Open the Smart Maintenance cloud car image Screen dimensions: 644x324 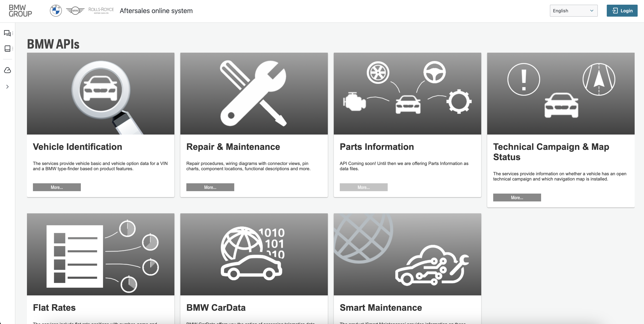(408, 254)
